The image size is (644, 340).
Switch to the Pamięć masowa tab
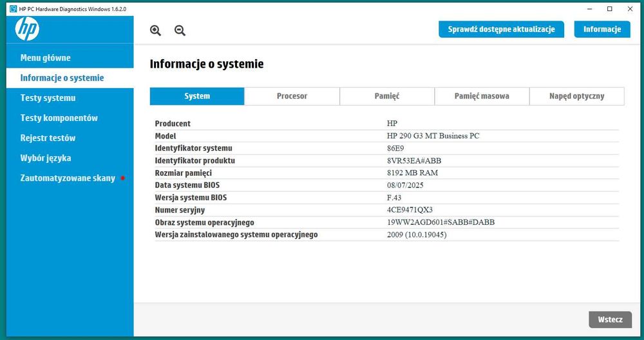[x=482, y=96]
